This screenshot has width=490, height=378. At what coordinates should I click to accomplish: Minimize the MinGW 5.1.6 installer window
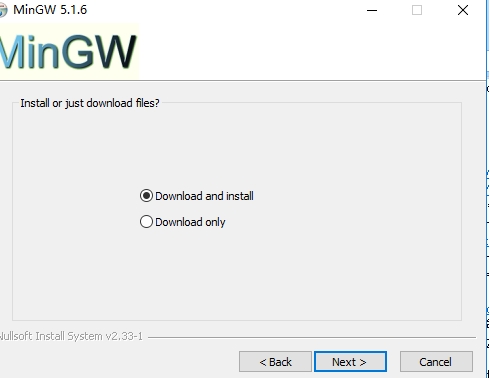pyautogui.click(x=372, y=10)
